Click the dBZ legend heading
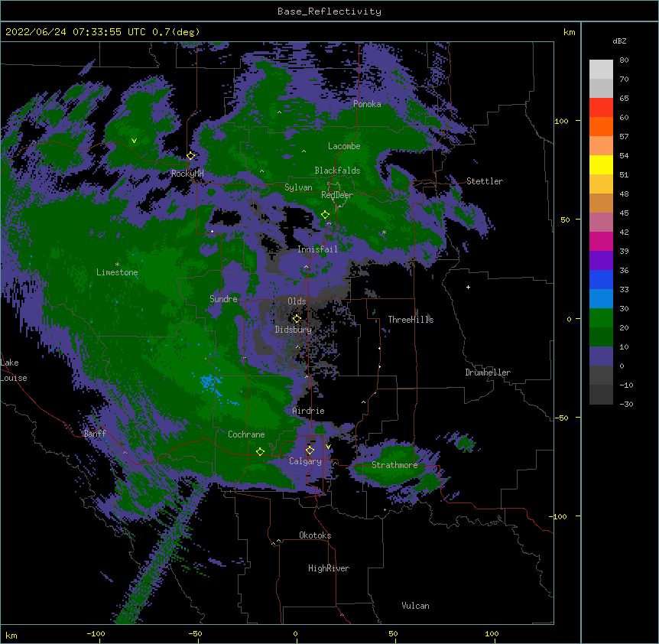This screenshot has width=659, height=644. [619, 41]
